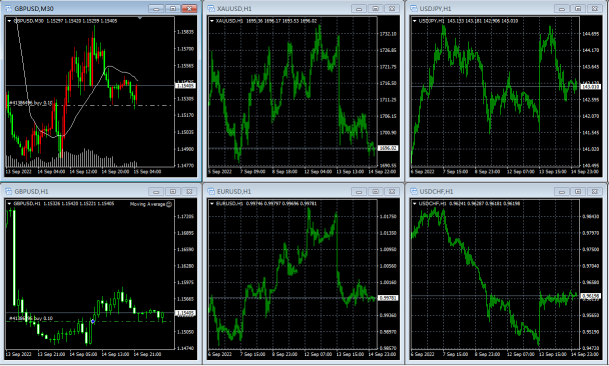Click the XAUUSD,H1 chart window icon
609x366 pixels.
[x=211, y=8]
